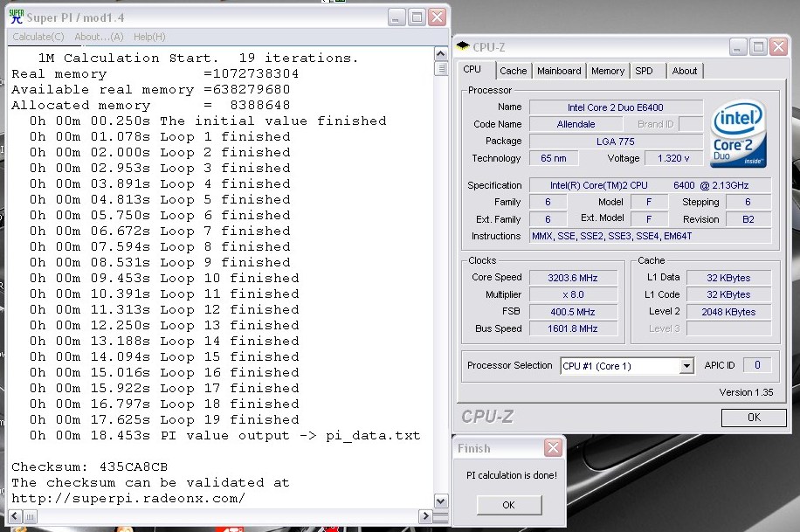800x532 pixels.
Task: Switch to the Memory tab in CPU-Z
Action: (608, 71)
